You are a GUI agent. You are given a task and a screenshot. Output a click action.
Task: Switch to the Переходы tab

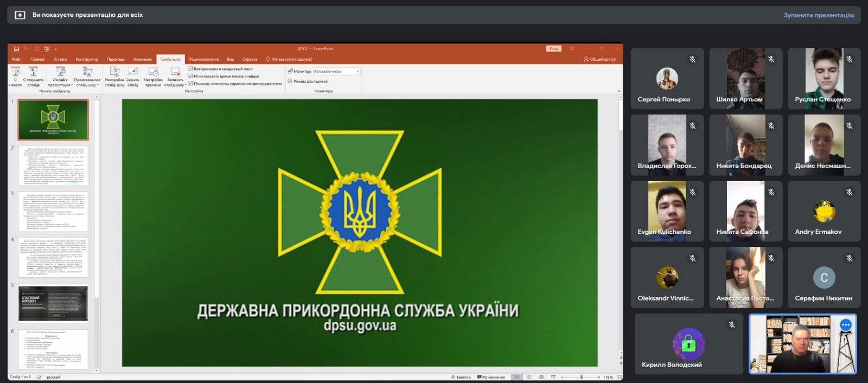point(116,59)
